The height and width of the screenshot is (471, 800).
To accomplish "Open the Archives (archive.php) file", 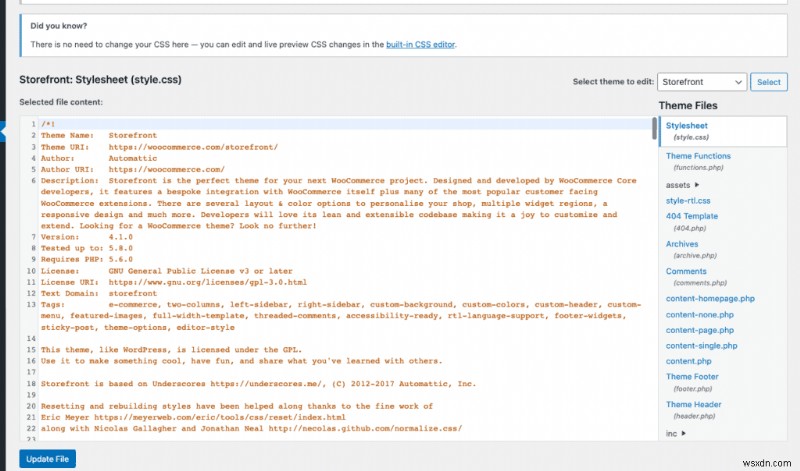I will click(x=682, y=244).
